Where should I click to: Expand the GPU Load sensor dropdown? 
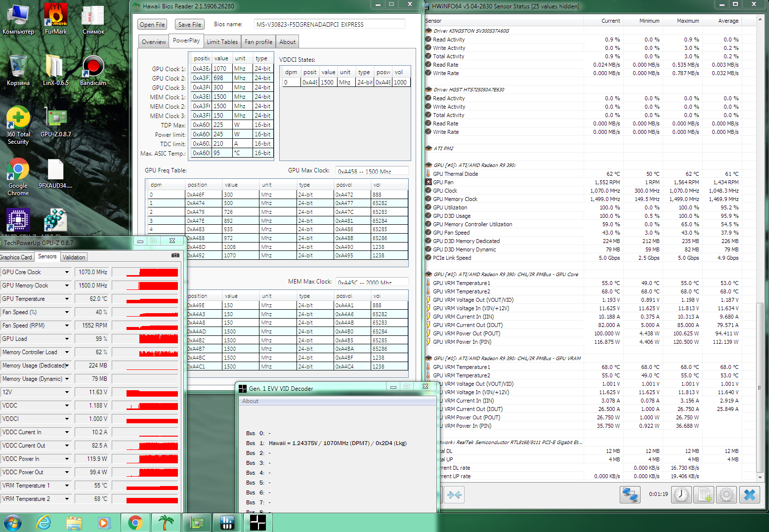[x=67, y=339]
